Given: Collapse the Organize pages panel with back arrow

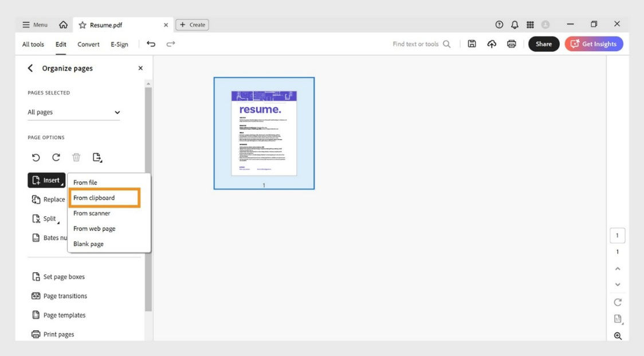Looking at the screenshot, I should (x=30, y=68).
